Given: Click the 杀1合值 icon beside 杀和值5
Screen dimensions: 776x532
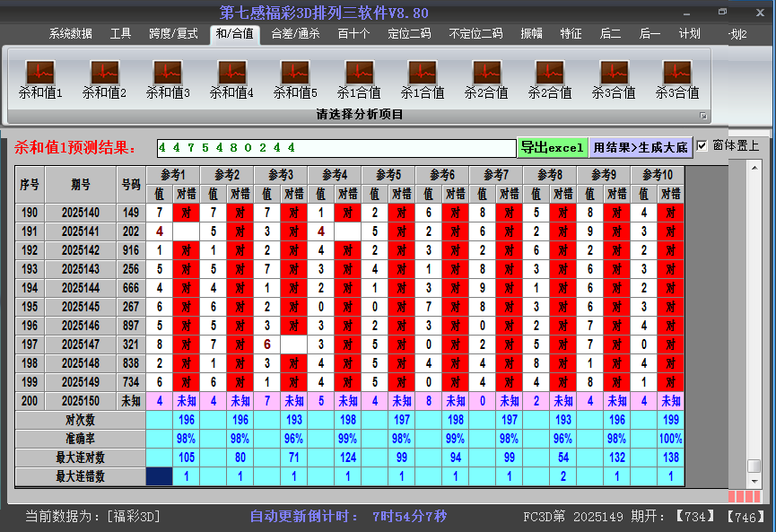Looking at the screenshot, I should [x=359, y=79].
